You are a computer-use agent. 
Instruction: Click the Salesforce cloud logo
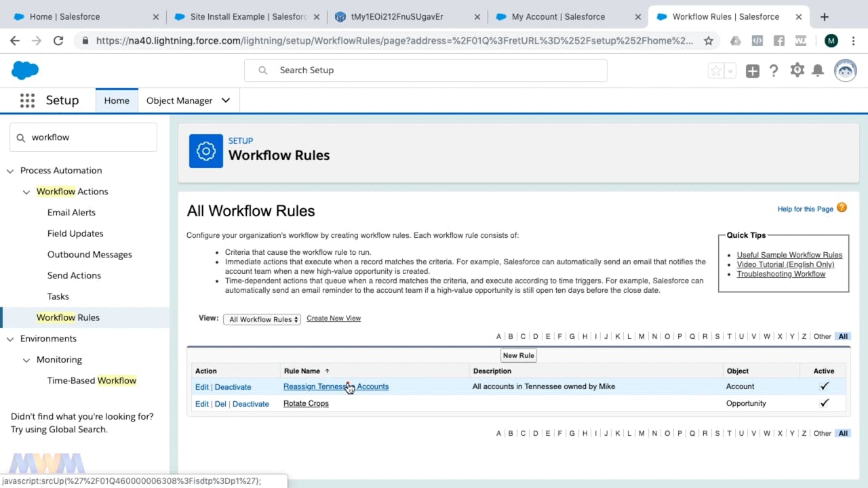(x=25, y=70)
